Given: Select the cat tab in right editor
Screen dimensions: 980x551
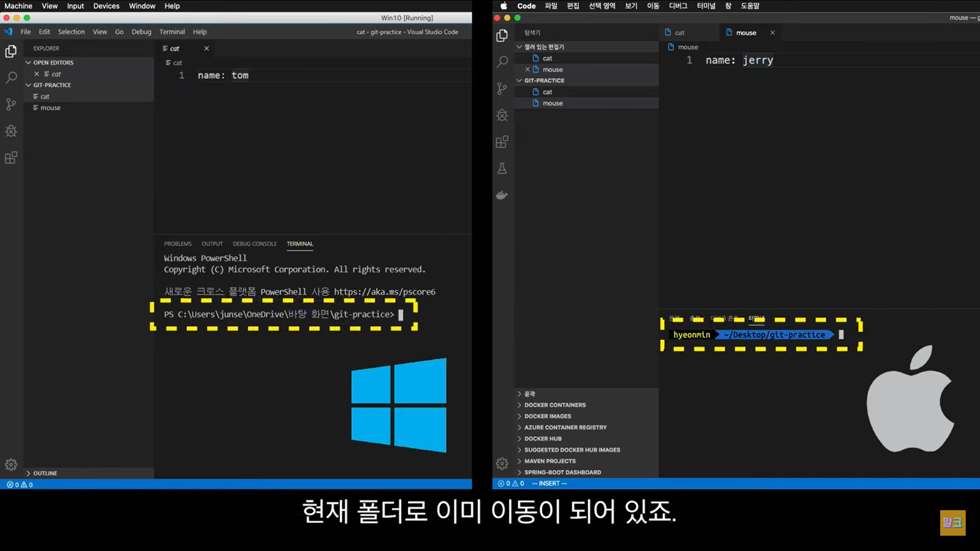Looking at the screenshot, I should point(679,33).
